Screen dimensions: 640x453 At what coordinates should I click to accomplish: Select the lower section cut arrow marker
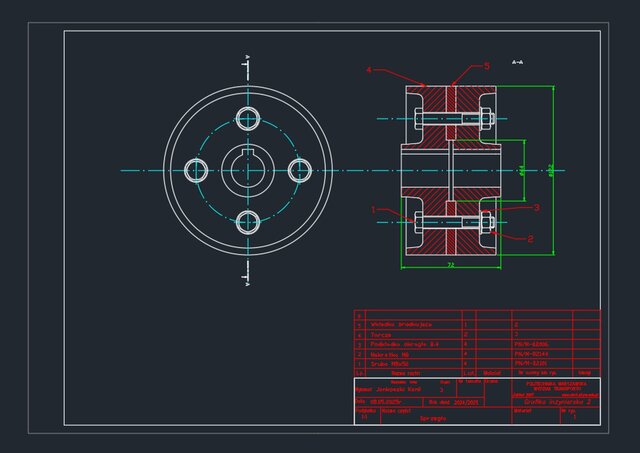[247, 279]
